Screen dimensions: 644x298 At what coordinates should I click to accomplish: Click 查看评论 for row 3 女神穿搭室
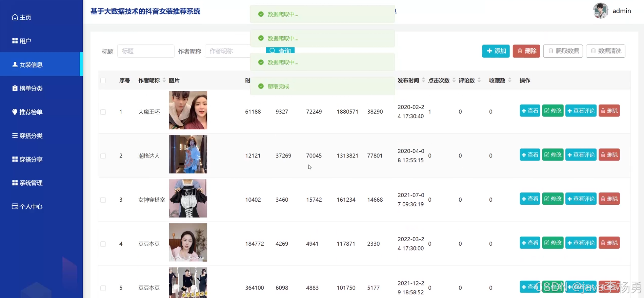[x=581, y=199]
